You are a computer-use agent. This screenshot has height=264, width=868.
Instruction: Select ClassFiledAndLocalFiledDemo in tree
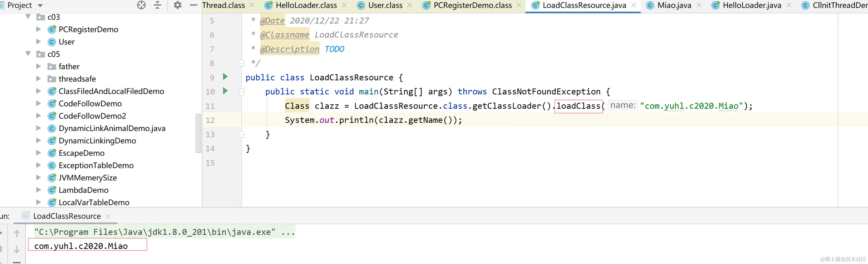(x=111, y=91)
